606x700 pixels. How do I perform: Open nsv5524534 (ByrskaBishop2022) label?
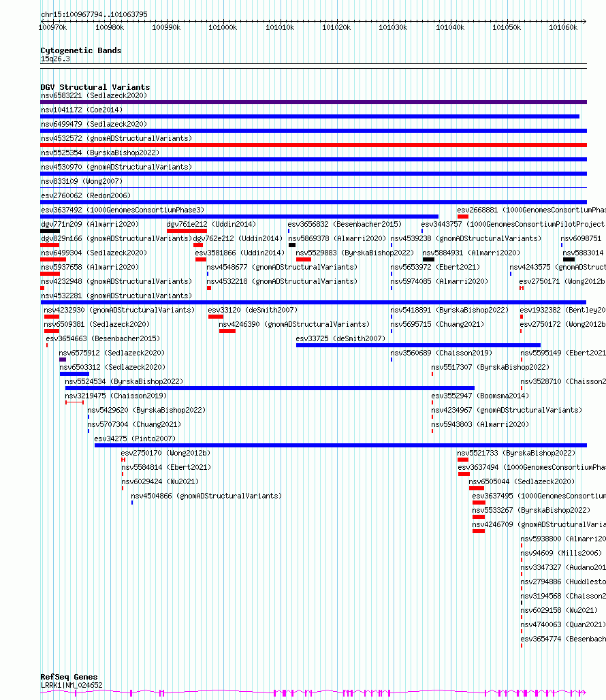point(124,381)
